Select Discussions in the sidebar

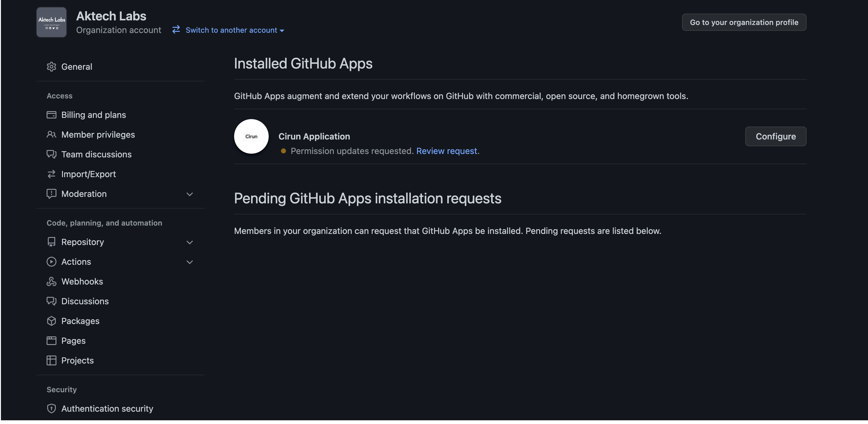85,301
